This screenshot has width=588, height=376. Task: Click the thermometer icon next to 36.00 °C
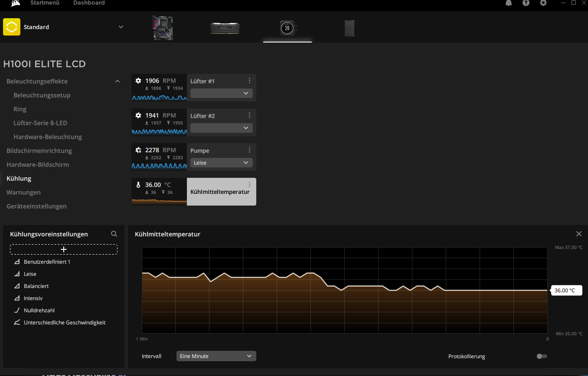[138, 185]
